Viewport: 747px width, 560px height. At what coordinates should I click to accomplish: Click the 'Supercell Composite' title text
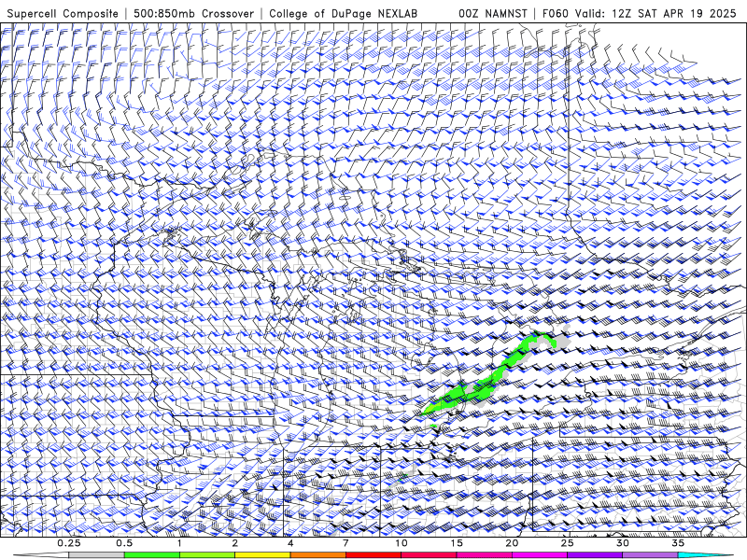click(x=63, y=14)
